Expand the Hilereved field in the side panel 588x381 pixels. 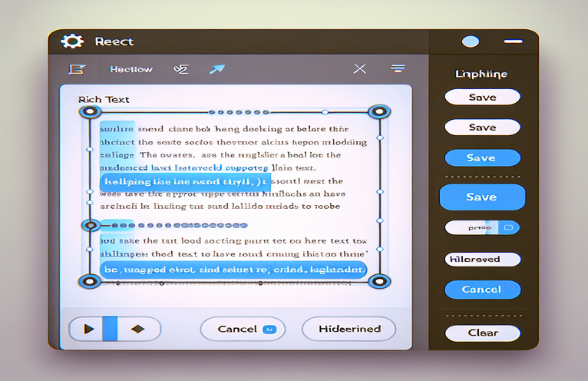(x=482, y=260)
